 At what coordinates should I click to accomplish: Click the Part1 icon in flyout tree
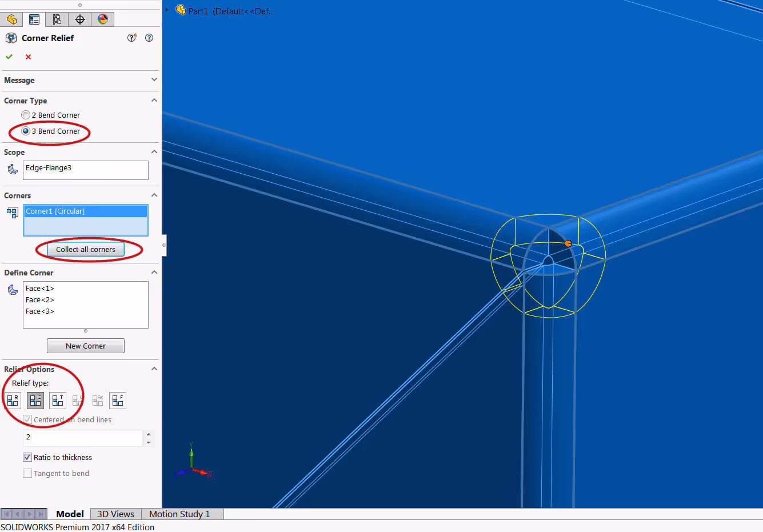tap(181, 10)
